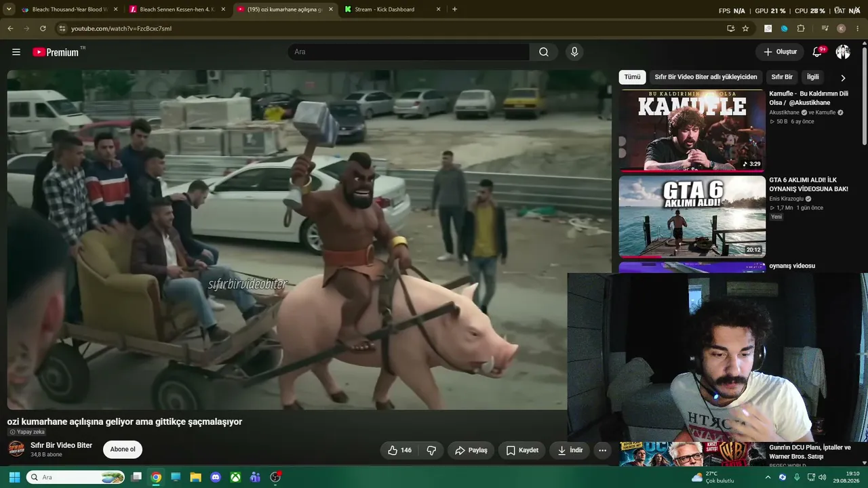Open the Gunn'ın DCU Planı video title
868x488 pixels.
[810, 452]
